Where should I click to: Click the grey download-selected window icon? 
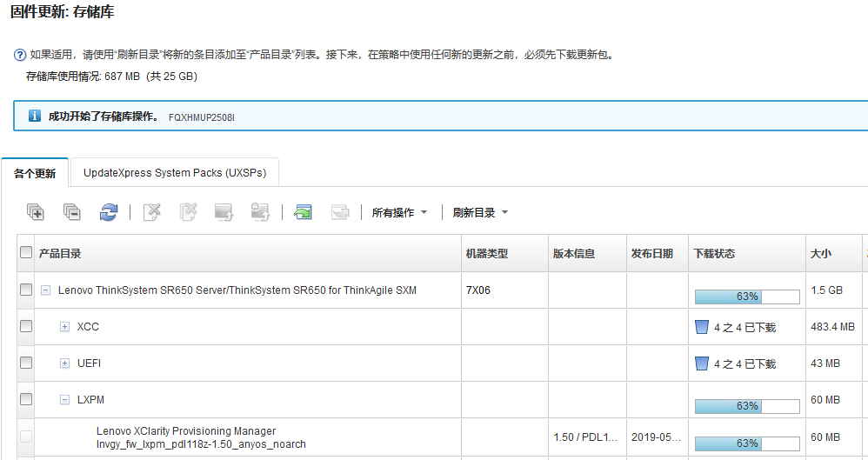click(x=224, y=212)
